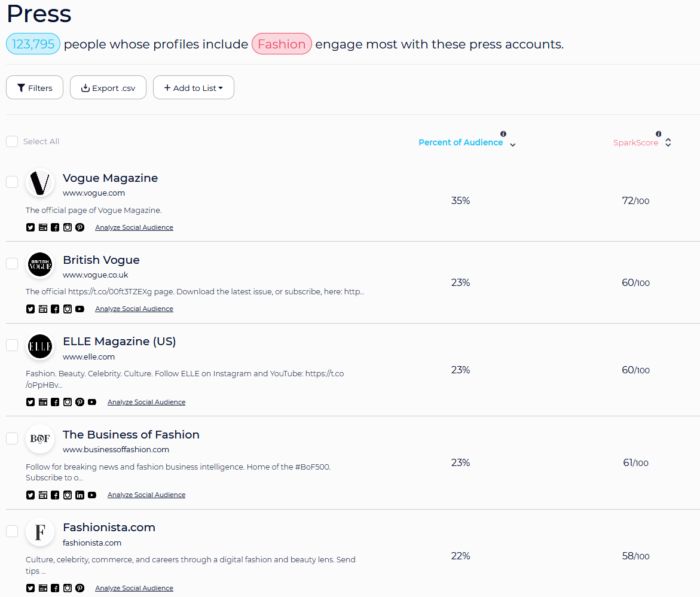This screenshot has width=700, height=597.
Task: Analyze Social Audience for Vogue Magazine
Action: [x=134, y=227]
